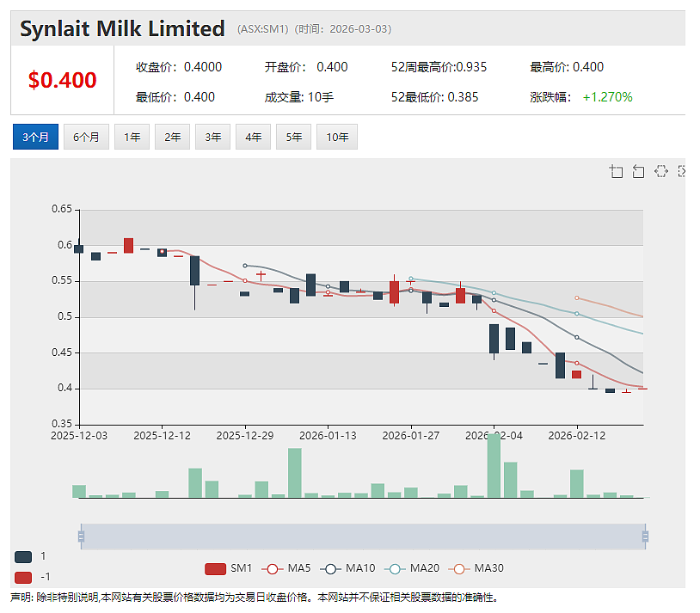
Task: View the 10年 chart range
Action: coord(337,137)
